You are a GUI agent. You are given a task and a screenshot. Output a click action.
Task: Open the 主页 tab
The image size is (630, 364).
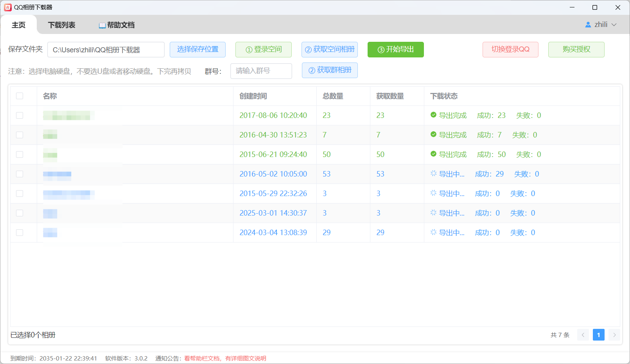click(18, 25)
